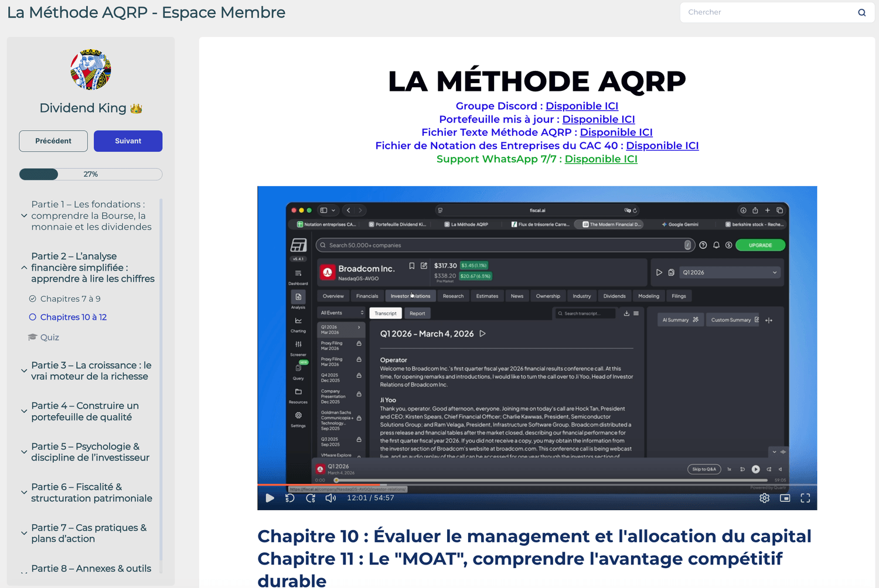Viewport: 879px width, 588px height.
Task: Expand the Partie 5 chevron
Action: tap(24, 452)
